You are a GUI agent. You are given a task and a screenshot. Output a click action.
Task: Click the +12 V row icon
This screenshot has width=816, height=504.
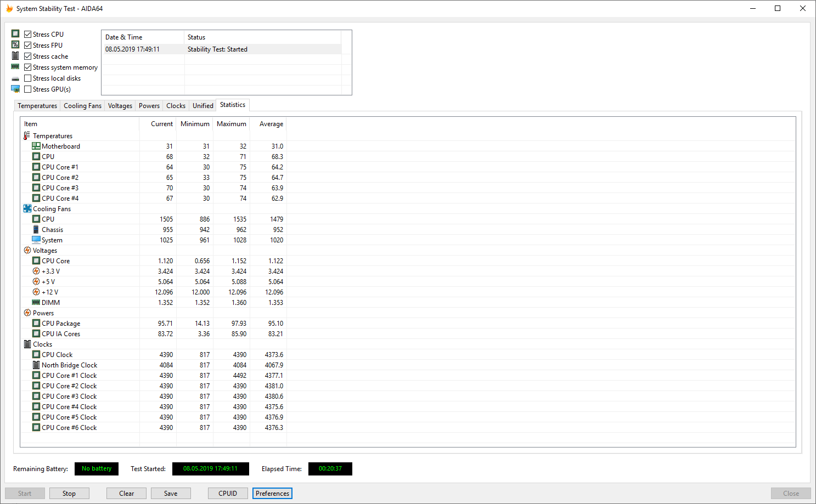[x=36, y=292]
